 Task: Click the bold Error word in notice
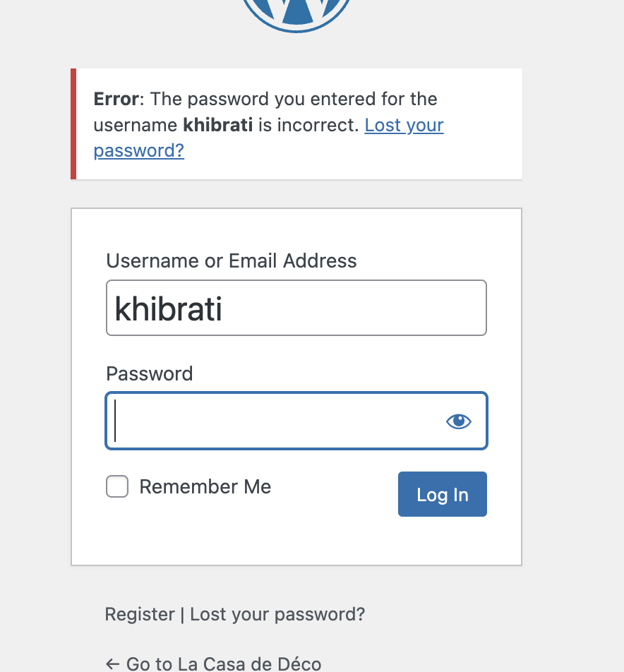click(x=115, y=99)
